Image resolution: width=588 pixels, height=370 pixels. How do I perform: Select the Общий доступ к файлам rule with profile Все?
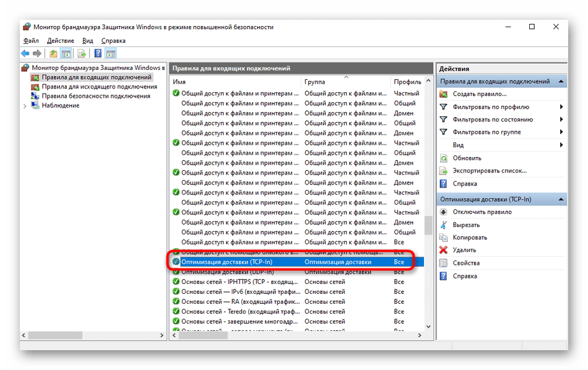coord(297,242)
